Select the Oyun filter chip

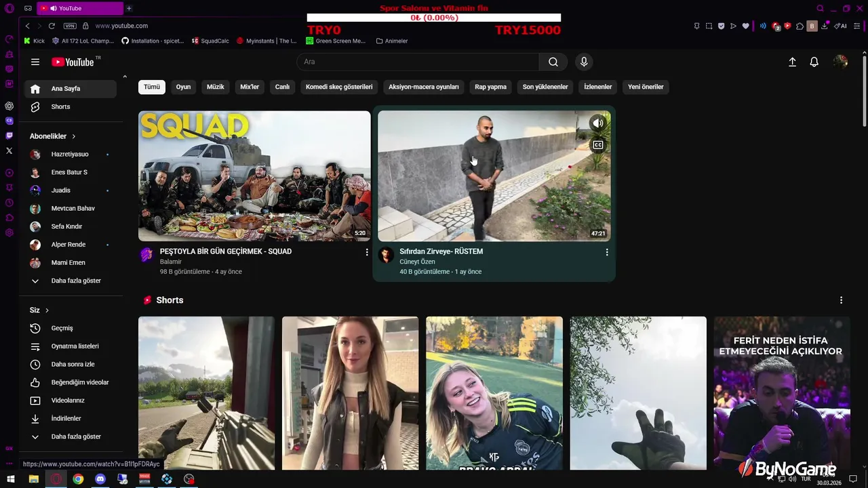(183, 87)
